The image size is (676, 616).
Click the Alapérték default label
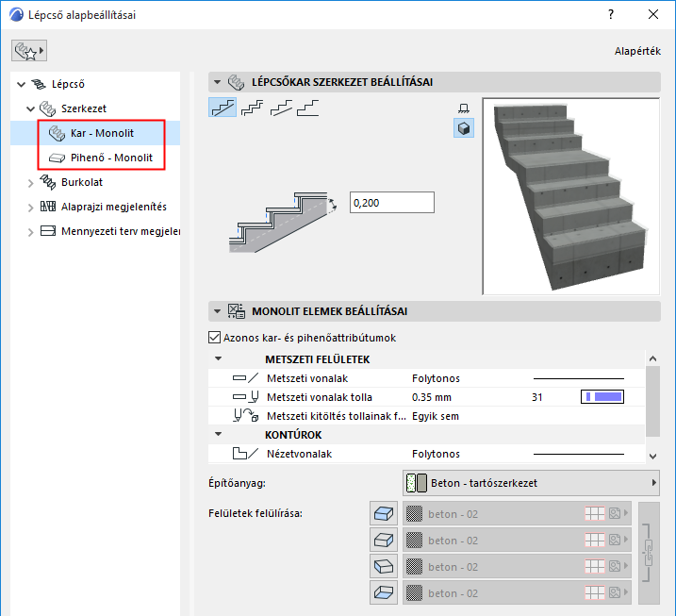pos(637,51)
